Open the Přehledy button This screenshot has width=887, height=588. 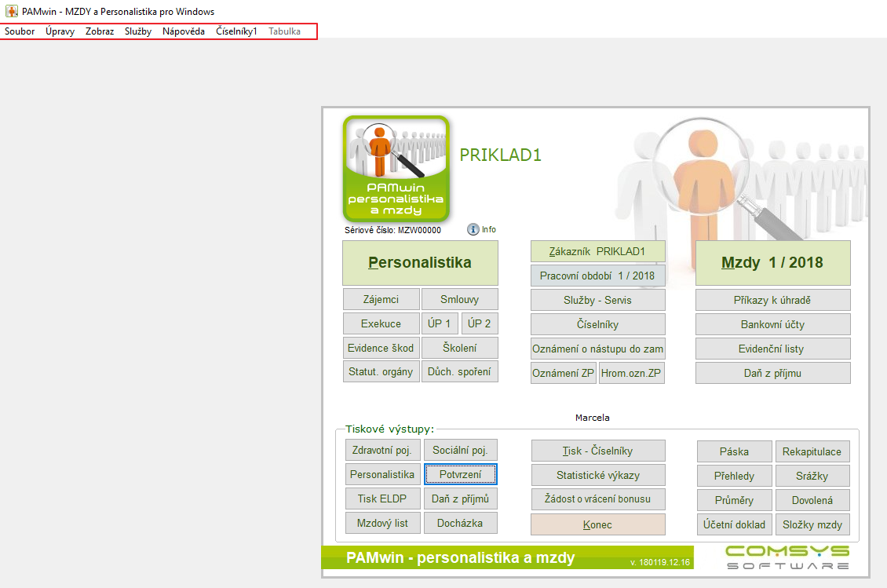(734, 476)
